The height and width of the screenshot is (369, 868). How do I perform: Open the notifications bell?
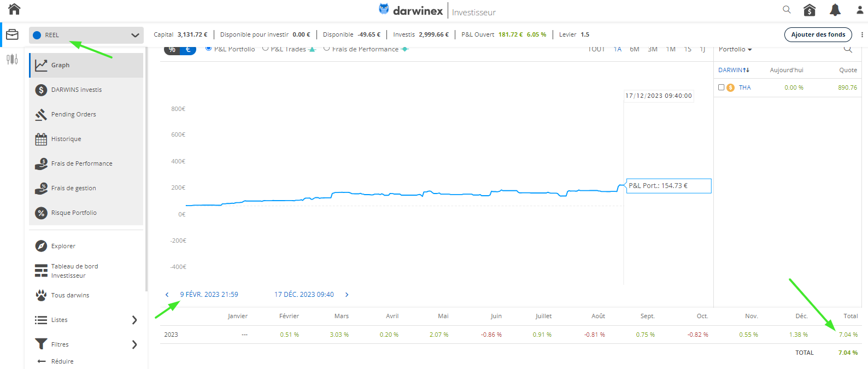[x=835, y=10]
